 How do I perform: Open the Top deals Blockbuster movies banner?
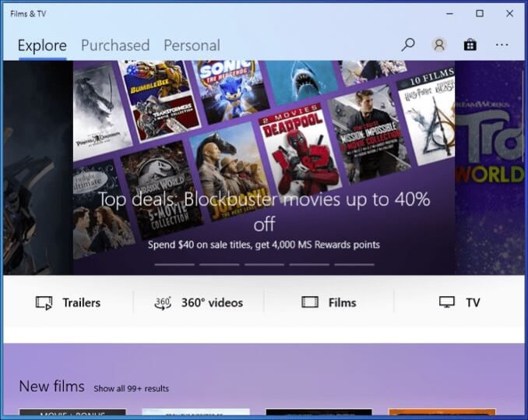click(264, 168)
